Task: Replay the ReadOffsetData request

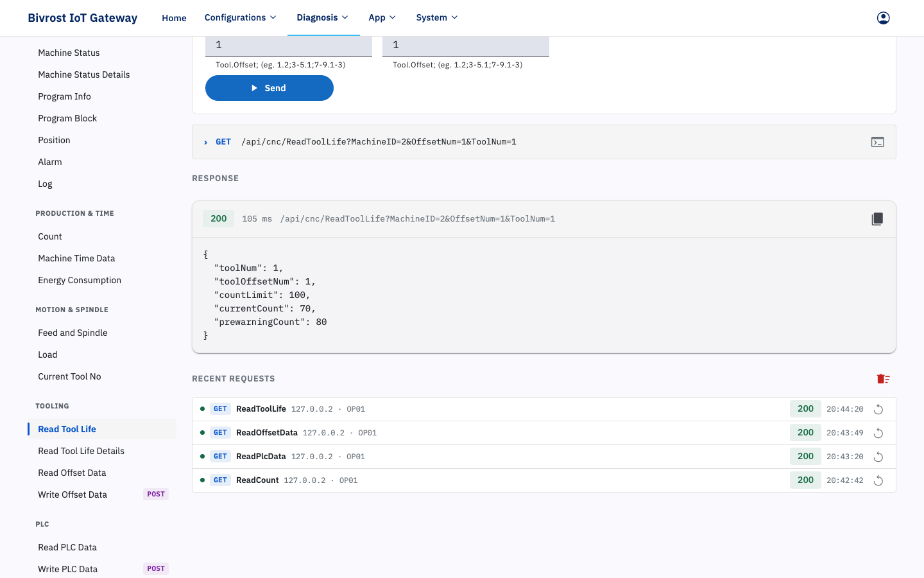Action: [x=878, y=433]
